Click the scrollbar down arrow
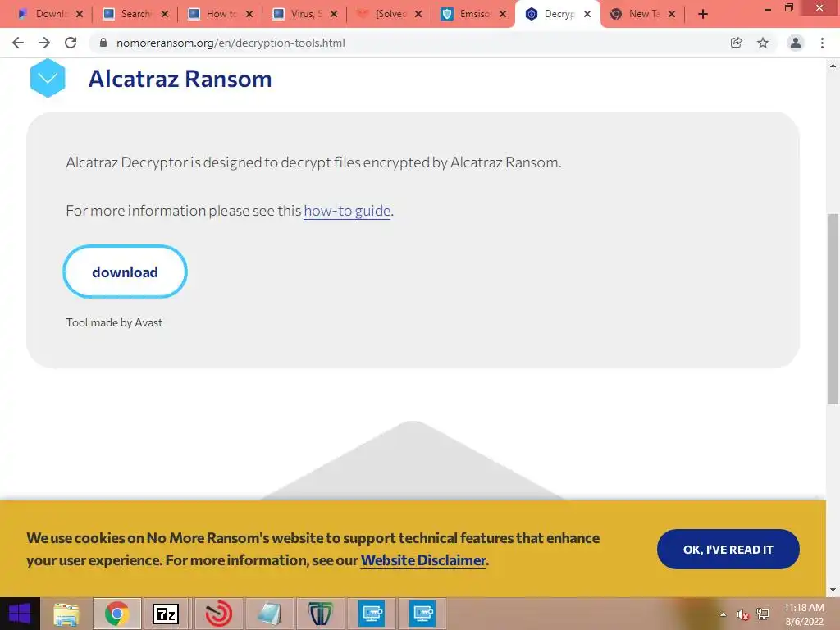This screenshot has width=840, height=630. point(833,590)
